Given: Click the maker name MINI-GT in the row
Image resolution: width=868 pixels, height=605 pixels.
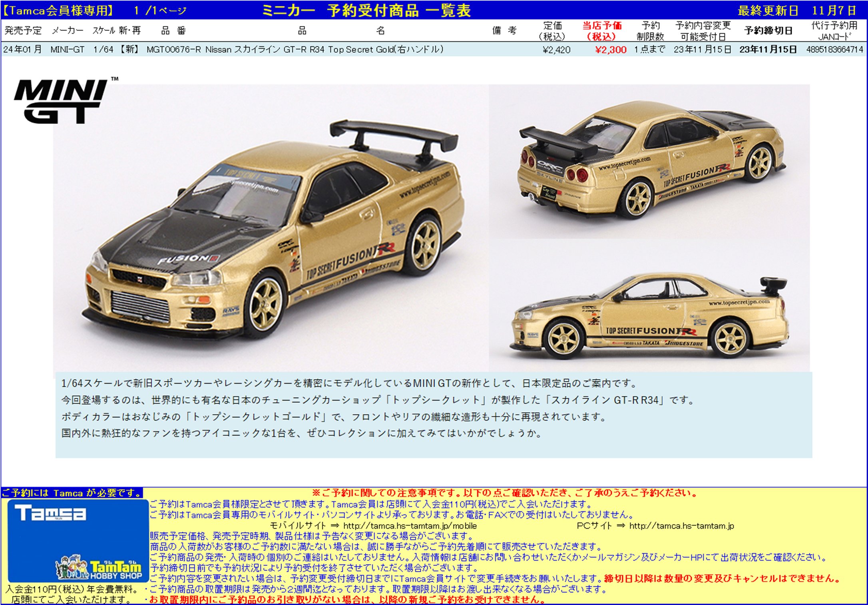Looking at the screenshot, I should [67, 50].
